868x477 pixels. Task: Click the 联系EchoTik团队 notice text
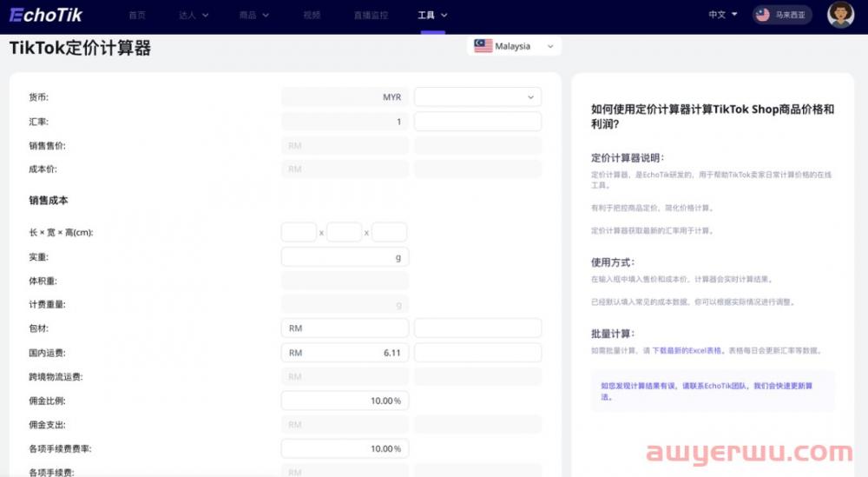coord(706,391)
